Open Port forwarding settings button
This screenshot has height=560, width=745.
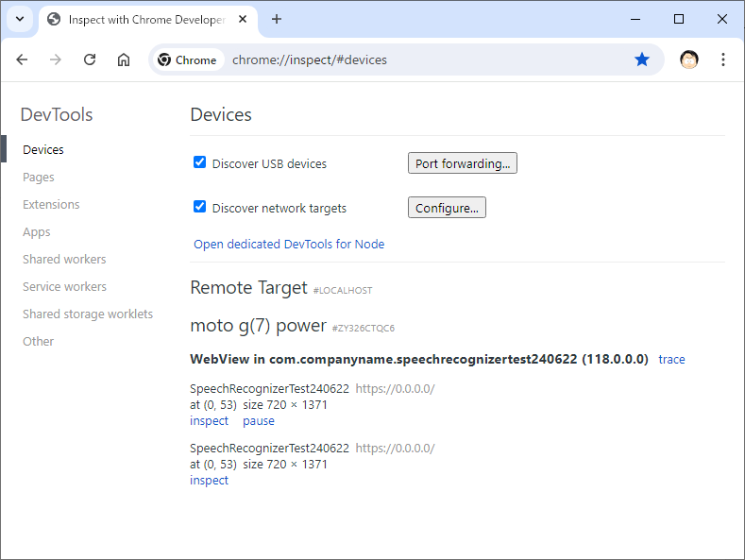pos(463,163)
